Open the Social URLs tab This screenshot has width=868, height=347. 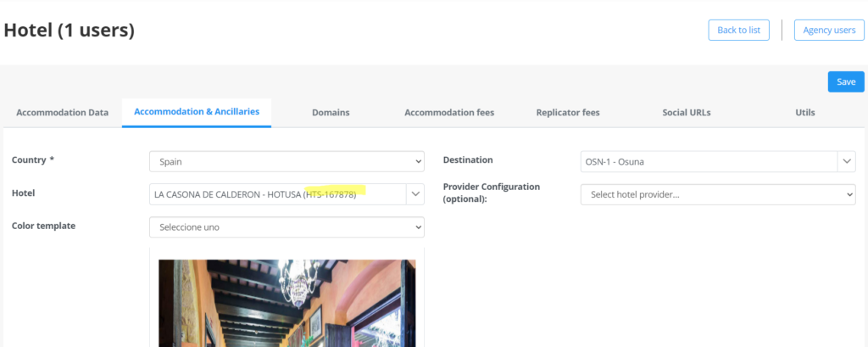coord(687,112)
